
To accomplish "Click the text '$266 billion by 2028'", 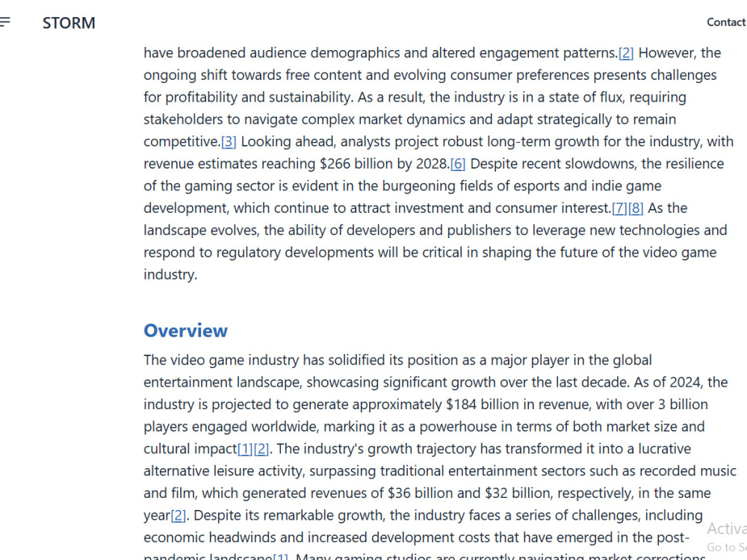I will (x=385, y=164).
